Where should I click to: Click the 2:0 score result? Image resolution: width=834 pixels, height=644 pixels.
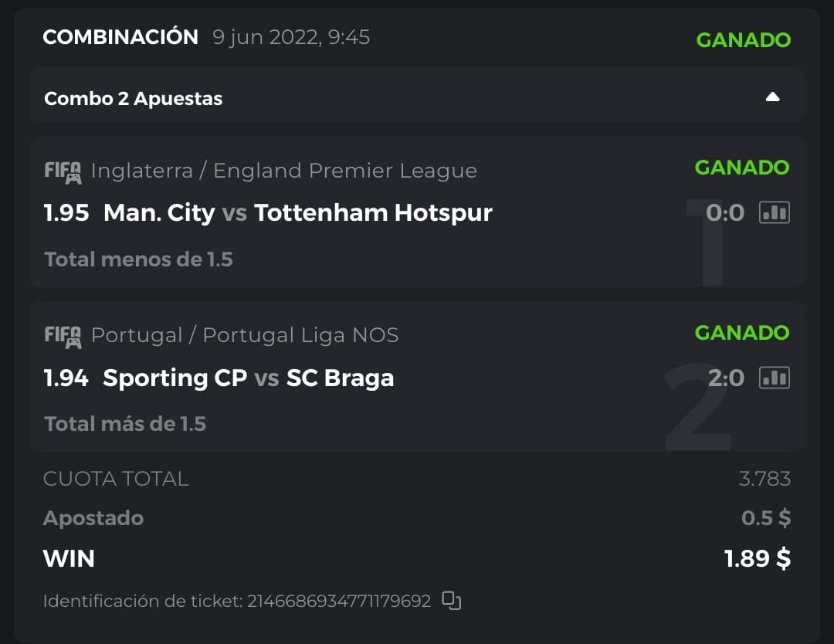click(x=725, y=378)
